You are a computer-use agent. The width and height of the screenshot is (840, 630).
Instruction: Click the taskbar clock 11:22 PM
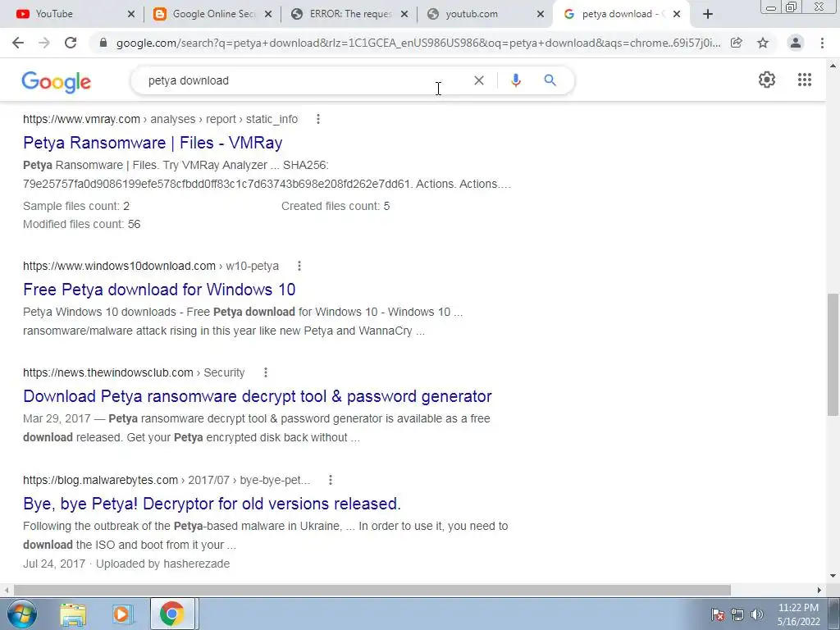[x=798, y=614]
